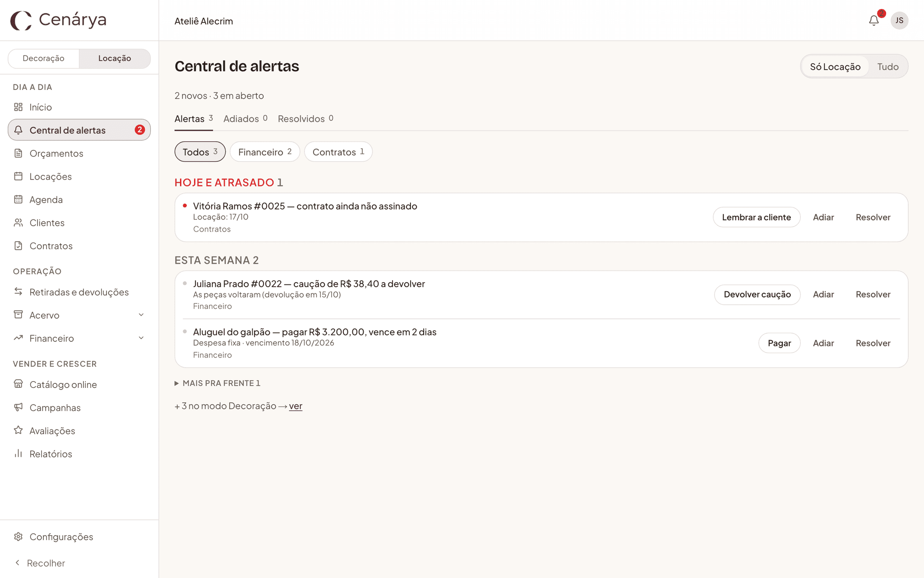The height and width of the screenshot is (578, 924).
Task: Click Adiar on Vitória Ramos alert
Action: tap(823, 217)
